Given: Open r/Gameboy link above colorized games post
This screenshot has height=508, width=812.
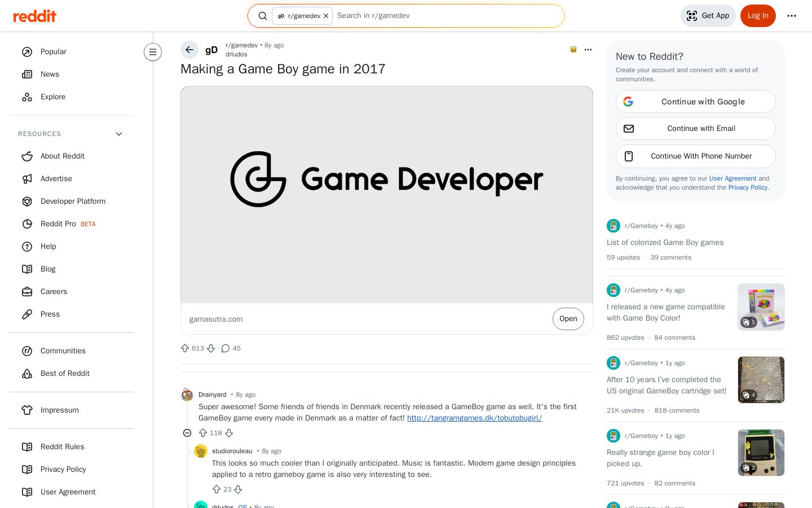Looking at the screenshot, I should [641, 226].
